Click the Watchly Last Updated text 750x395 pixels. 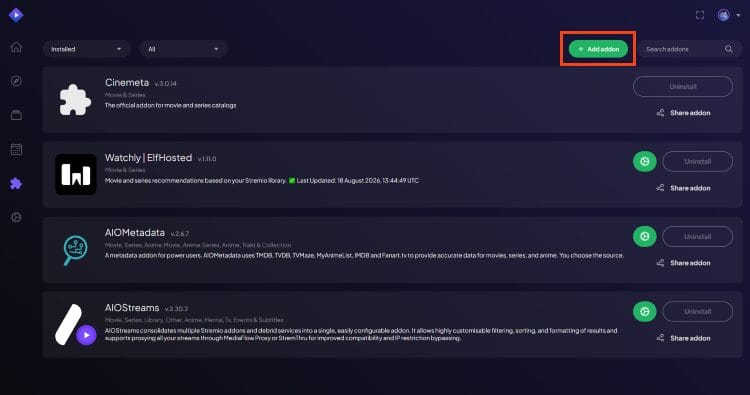pos(357,180)
